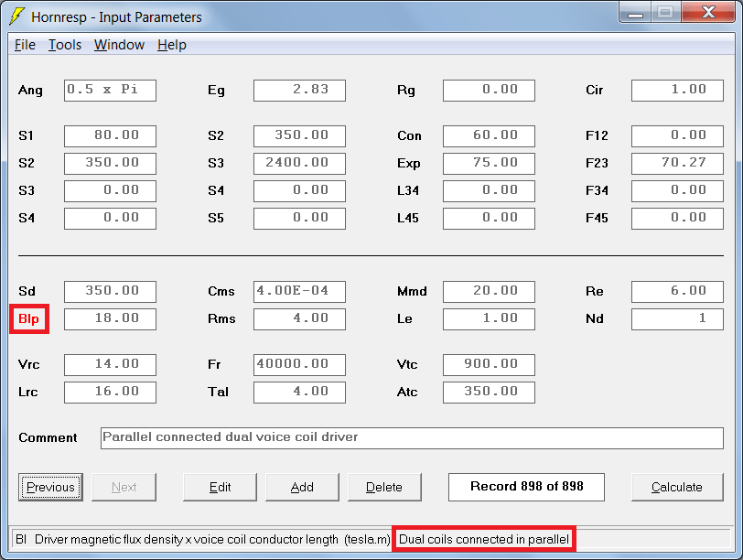
Task: Close the Hornresp window
Action: click(708, 13)
